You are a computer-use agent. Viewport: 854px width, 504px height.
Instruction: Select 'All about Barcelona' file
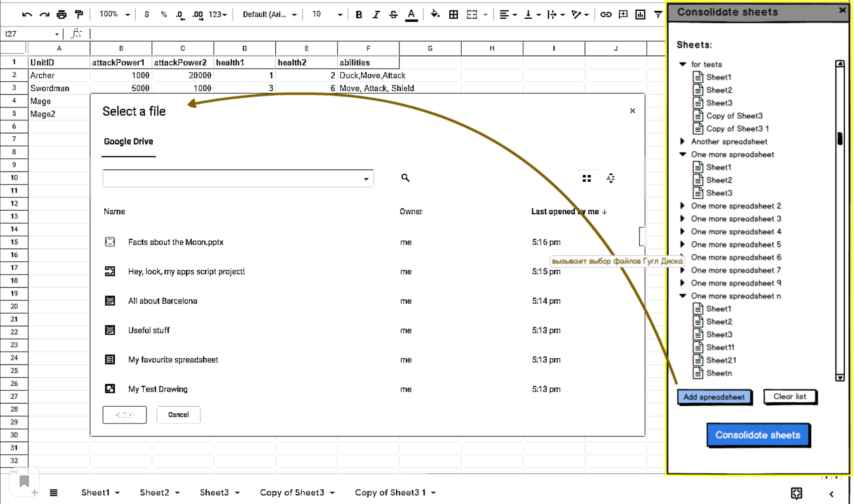162,301
